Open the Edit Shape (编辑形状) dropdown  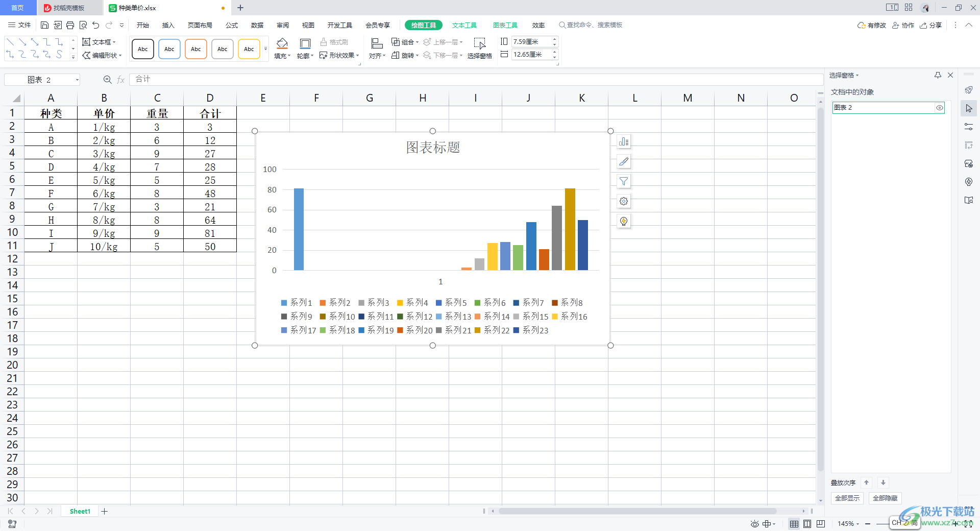point(102,55)
